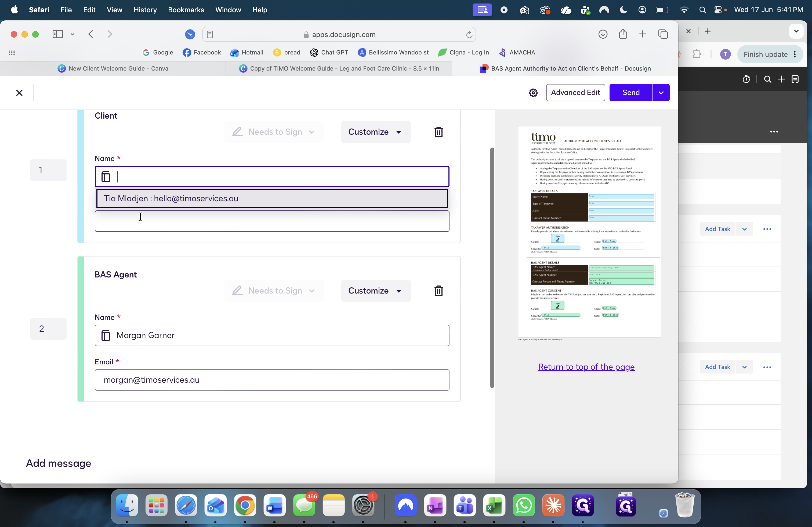Click the timer icon in background window toolbar

pos(746,79)
